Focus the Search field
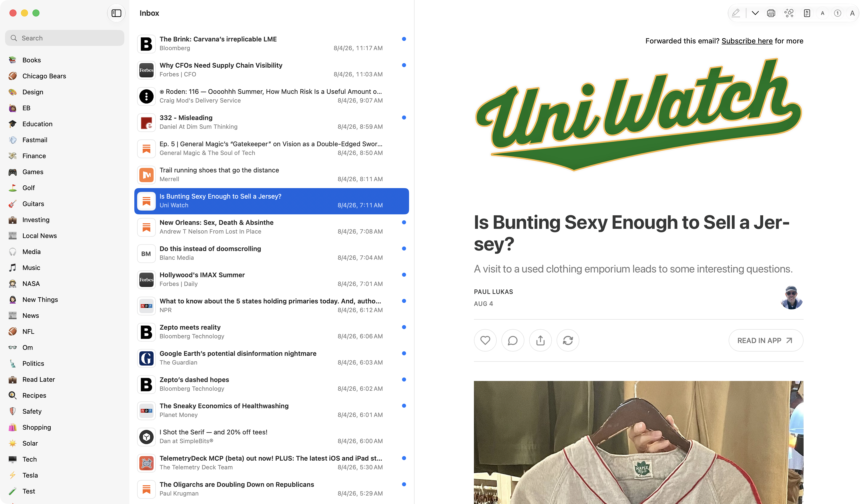The image size is (863, 504). (64, 38)
